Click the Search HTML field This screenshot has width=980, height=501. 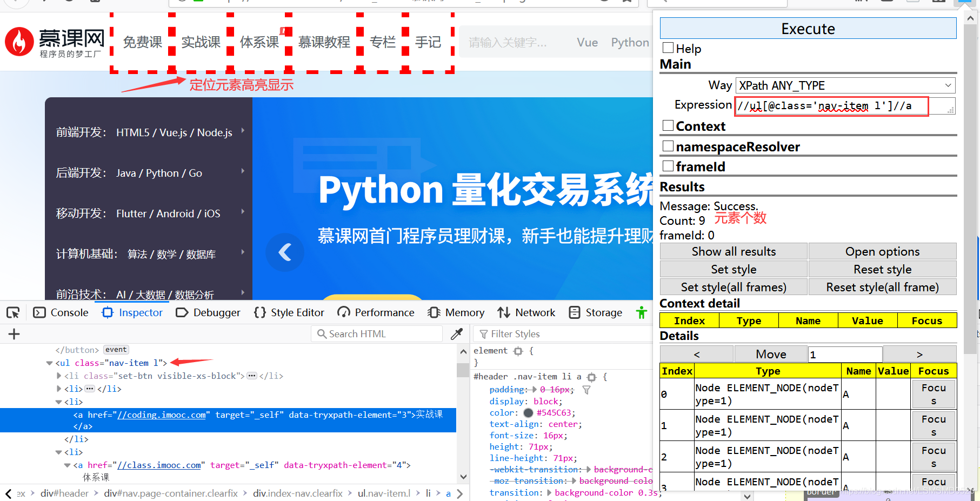coord(377,334)
